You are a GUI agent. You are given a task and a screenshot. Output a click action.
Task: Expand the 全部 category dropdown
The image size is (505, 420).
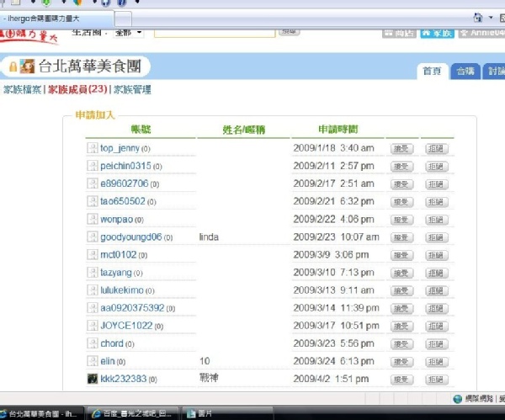tap(128, 33)
